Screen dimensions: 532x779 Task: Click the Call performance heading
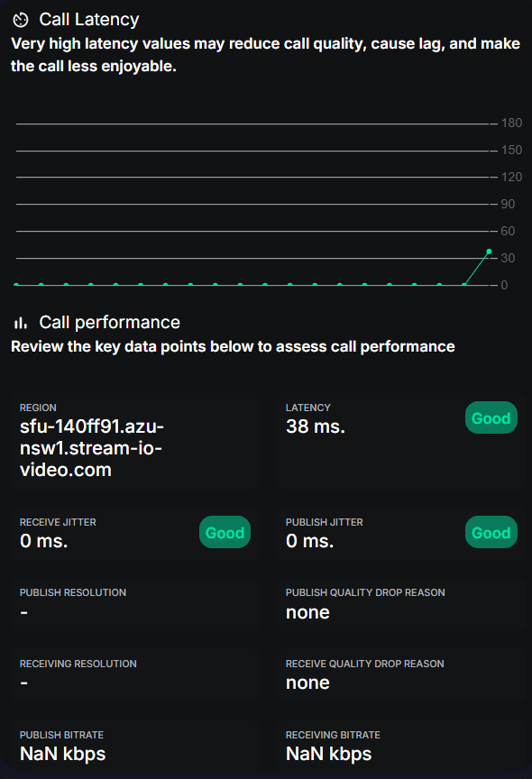click(109, 323)
